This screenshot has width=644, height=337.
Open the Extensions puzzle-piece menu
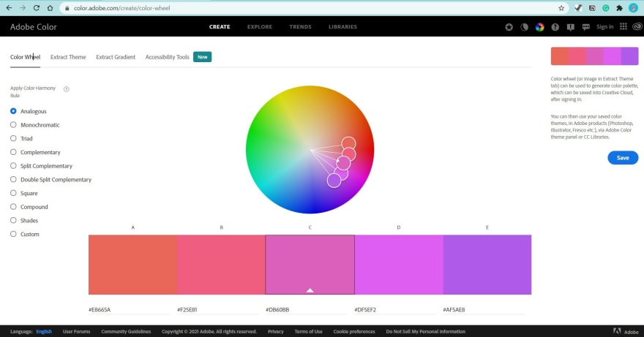619,8
